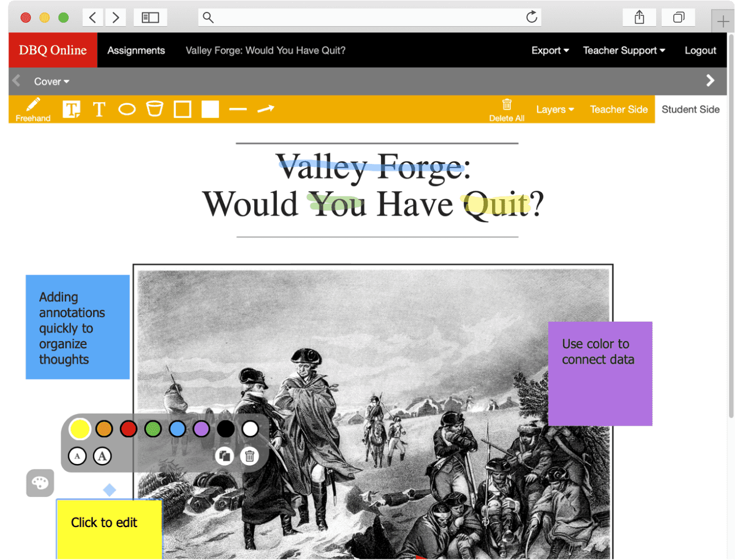Click the Delete All trash icon
735x560 pixels.
pyautogui.click(x=507, y=110)
